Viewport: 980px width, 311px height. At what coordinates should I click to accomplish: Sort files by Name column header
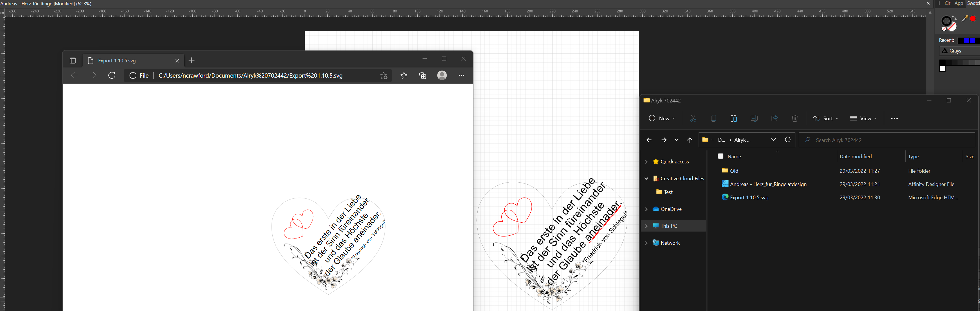(x=734, y=157)
